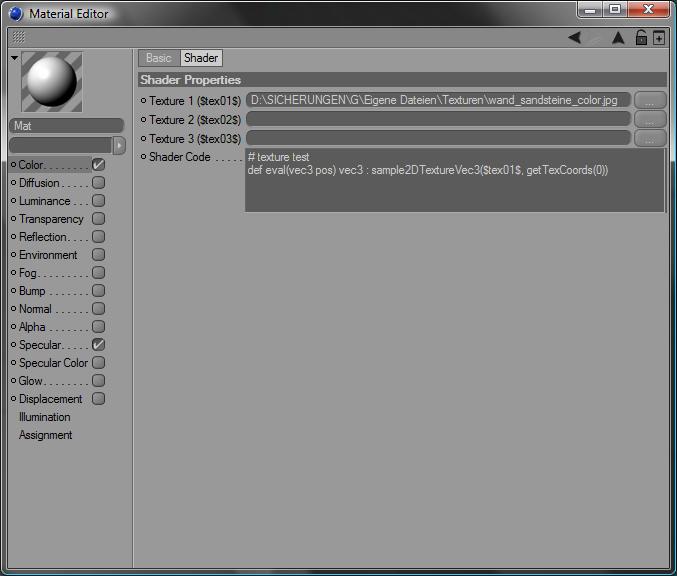
Task: Click the Shader Code parameter label
Action: click(180, 157)
